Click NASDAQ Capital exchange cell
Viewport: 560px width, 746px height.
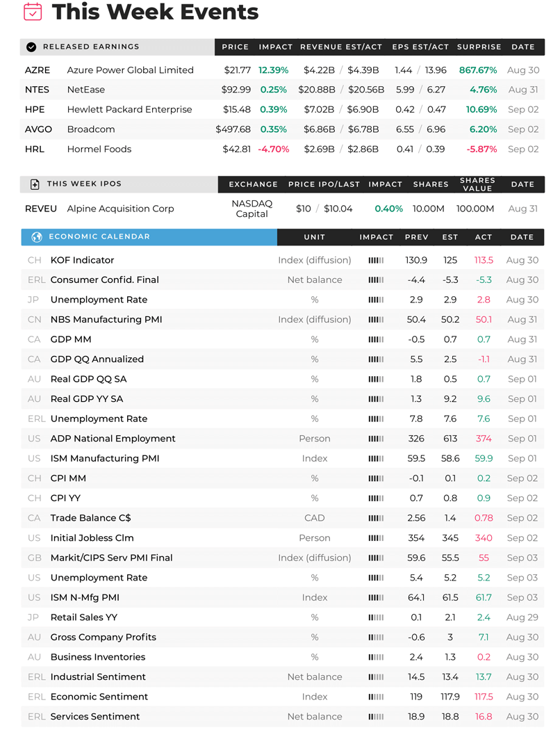coord(252,209)
